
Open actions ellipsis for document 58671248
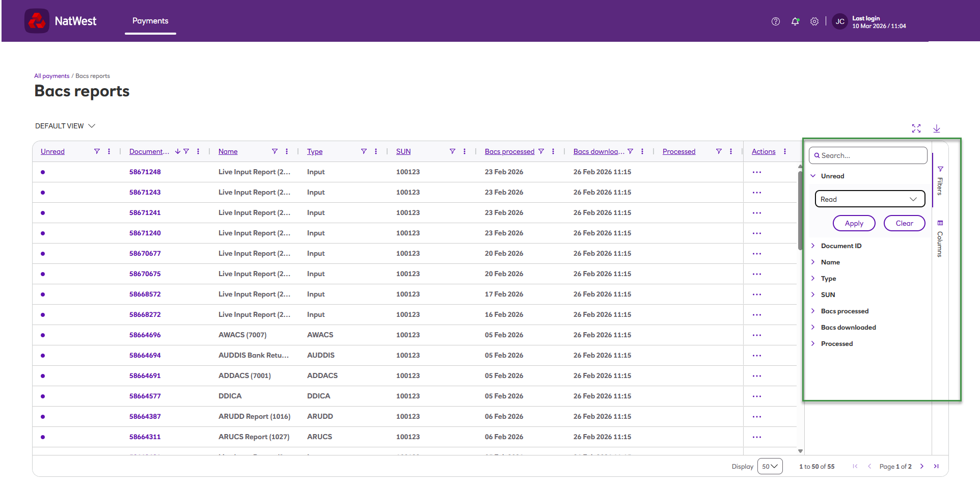pyautogui.click(x=757, y=172)
